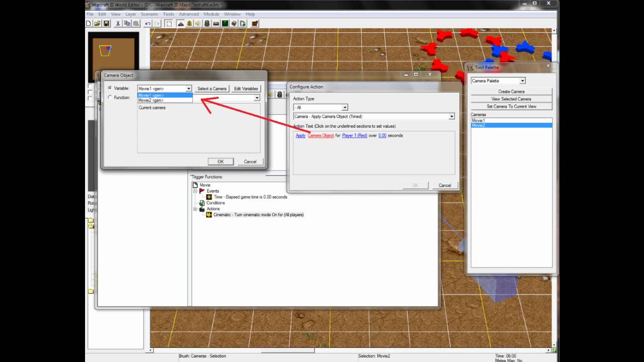The height and width of the screenshot is (362, 644).
Task: Click the Tool Palette title icon
Action: point(470,67)
